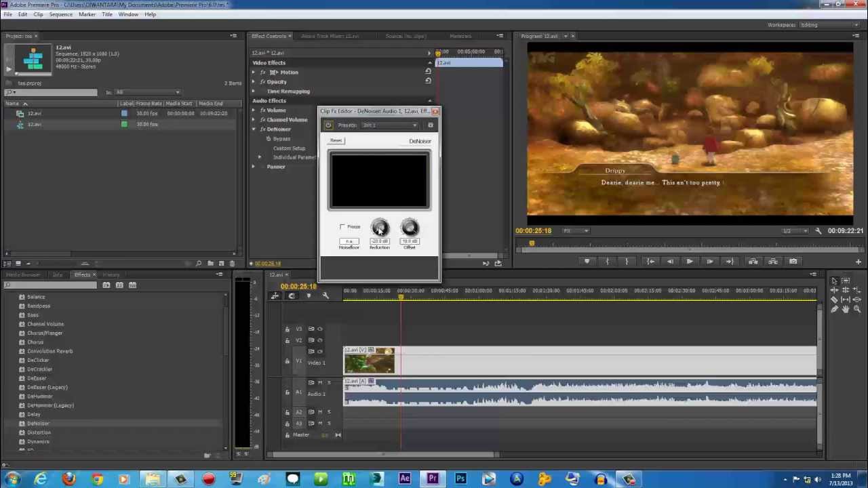Open the Marker menu
868x488 pixels.
pos(87,14)
